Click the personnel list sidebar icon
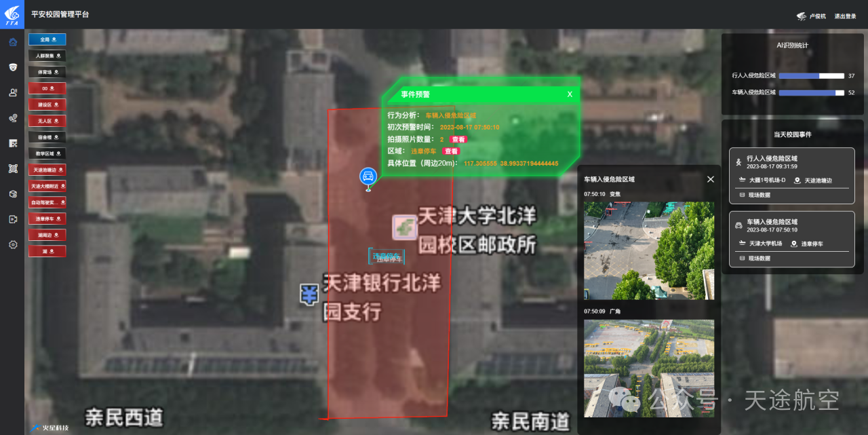 [12, 93]
